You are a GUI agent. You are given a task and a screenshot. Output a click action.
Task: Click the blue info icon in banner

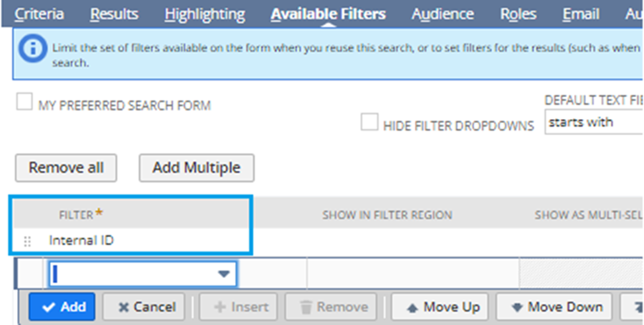point(33,50)
